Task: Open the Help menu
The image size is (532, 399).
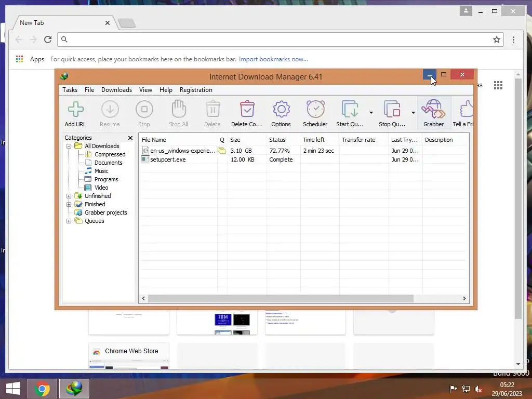Action: [x=166, y=90]
